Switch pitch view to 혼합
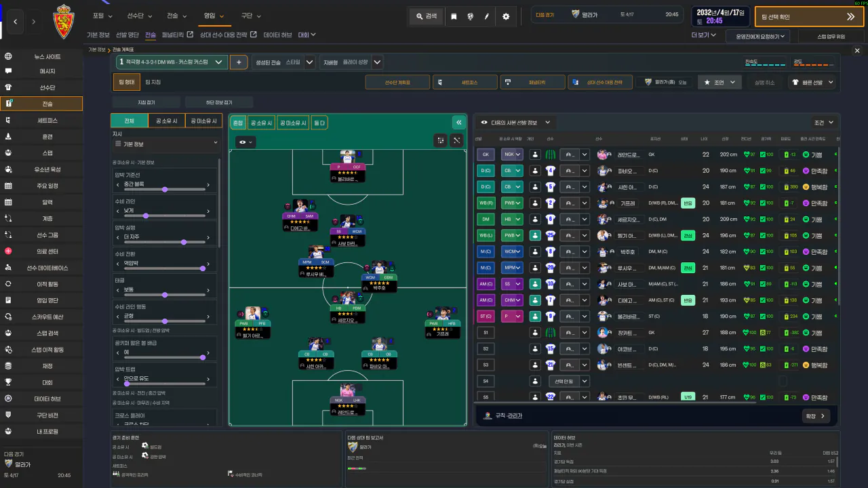Screen dimensions: 868x488 point(238,123)
